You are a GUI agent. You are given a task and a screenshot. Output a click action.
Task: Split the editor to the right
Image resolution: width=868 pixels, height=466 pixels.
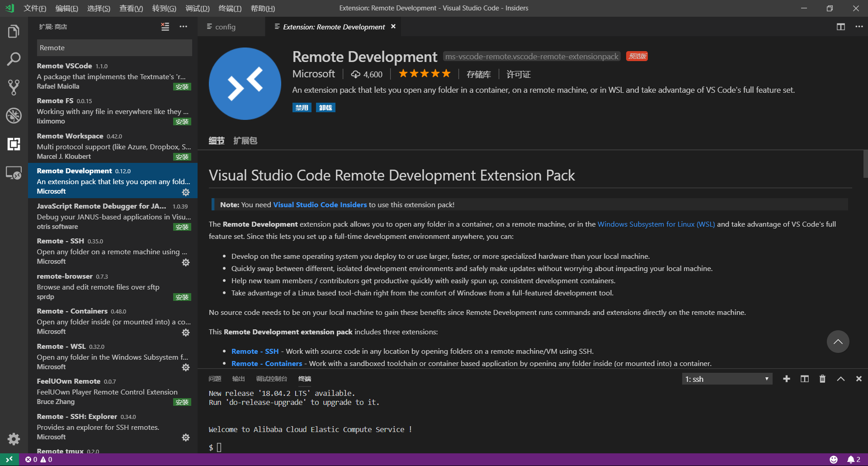tap(841, 27)
